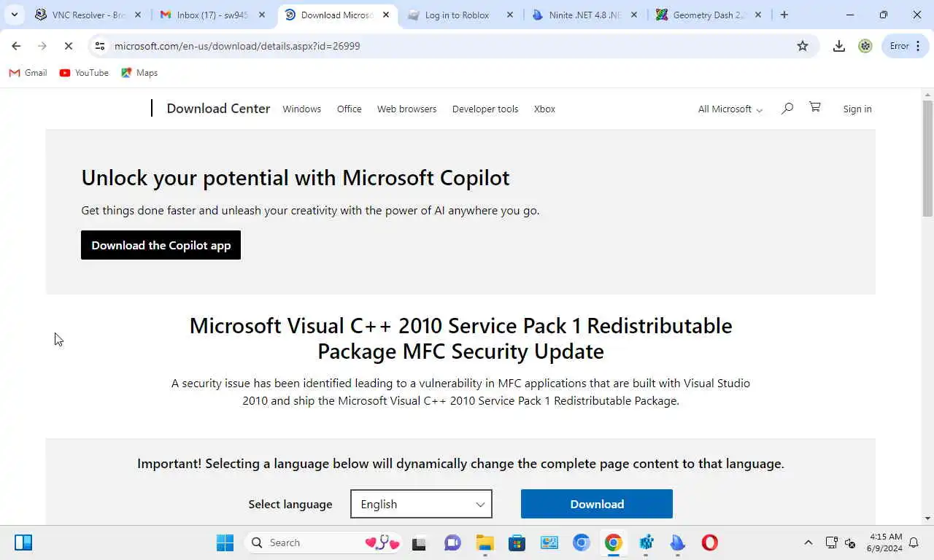Image resolution: width=934 pixels, height=560 pixels.
Task: Open the Select language dropdown
Action: pos(421,504)
